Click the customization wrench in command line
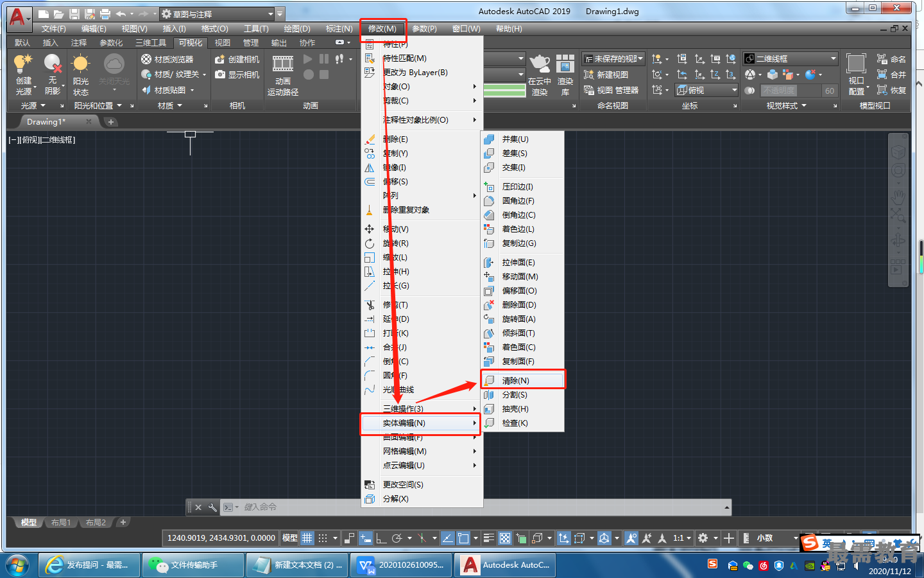924x578 pixels. coord(212,507)
